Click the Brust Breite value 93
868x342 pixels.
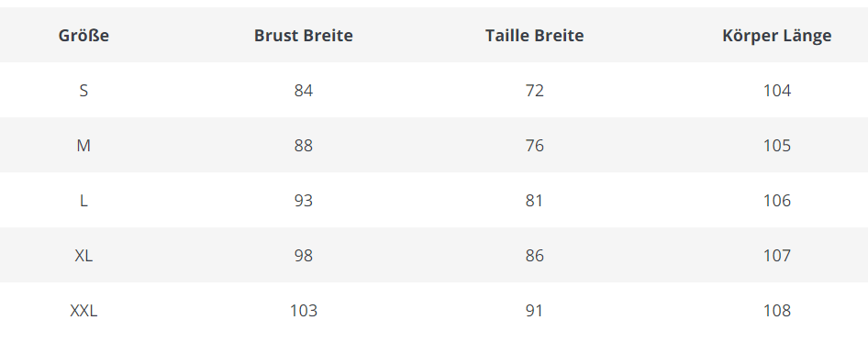tap(304, 200)
